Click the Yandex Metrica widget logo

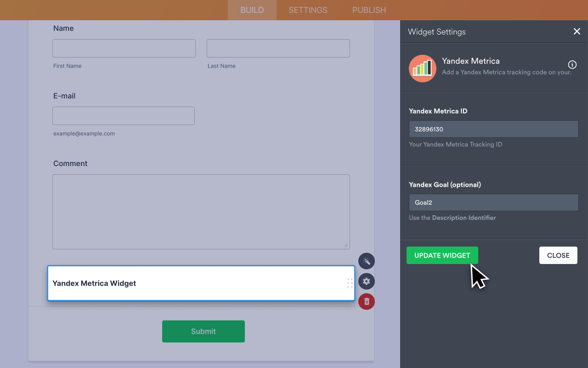coord(422,68)
